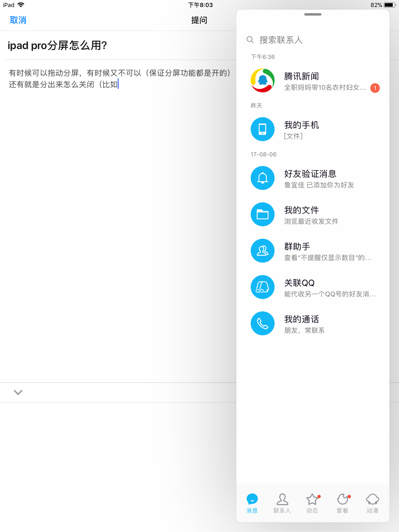Screen dimensions: 399x532
Task: Open 好友验证消息 row text
Action: (x=310, y=174)
